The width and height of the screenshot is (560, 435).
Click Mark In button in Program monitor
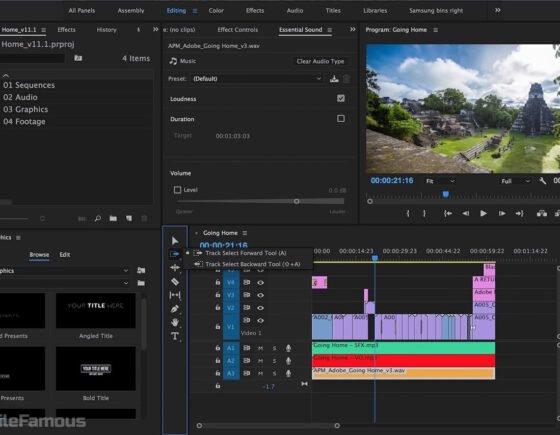pos(408,213)
